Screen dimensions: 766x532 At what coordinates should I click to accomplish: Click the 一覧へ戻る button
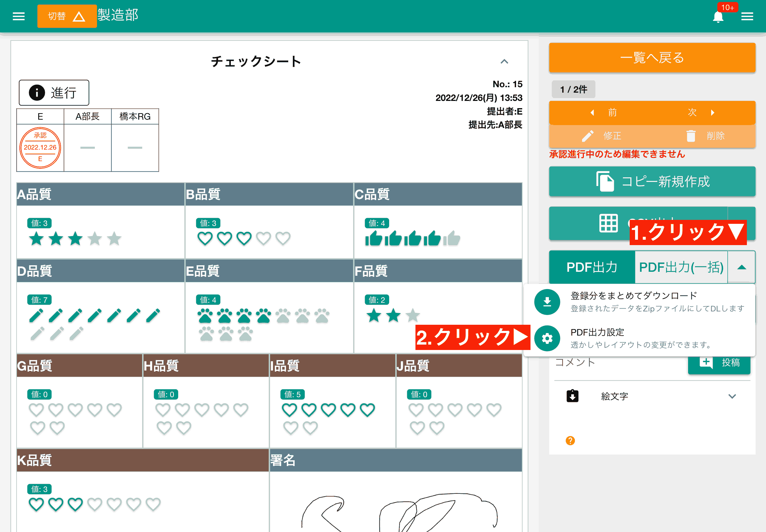coord(652,58)
